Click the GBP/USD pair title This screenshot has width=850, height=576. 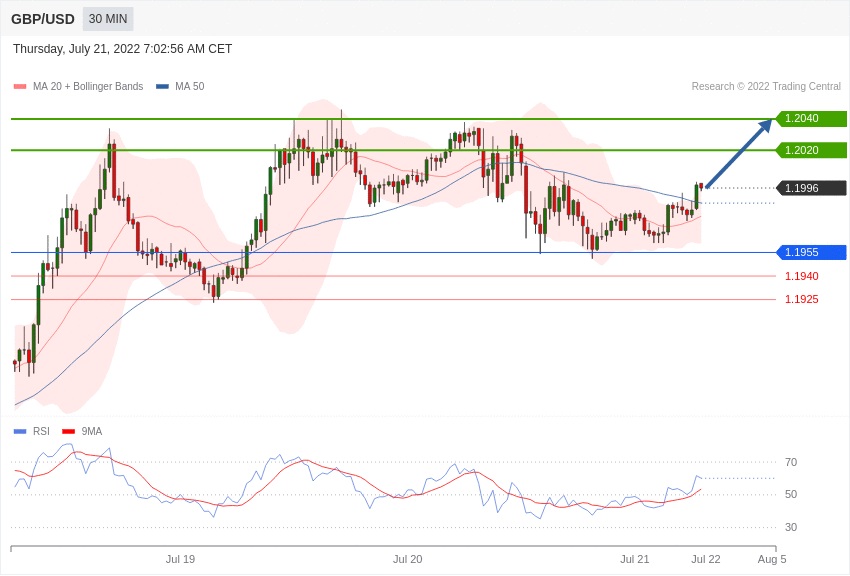click(x=43, y=19)
